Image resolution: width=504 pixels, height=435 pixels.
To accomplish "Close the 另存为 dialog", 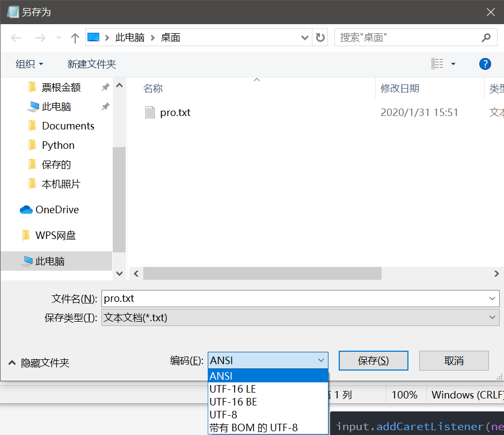I will pos(491,12).
